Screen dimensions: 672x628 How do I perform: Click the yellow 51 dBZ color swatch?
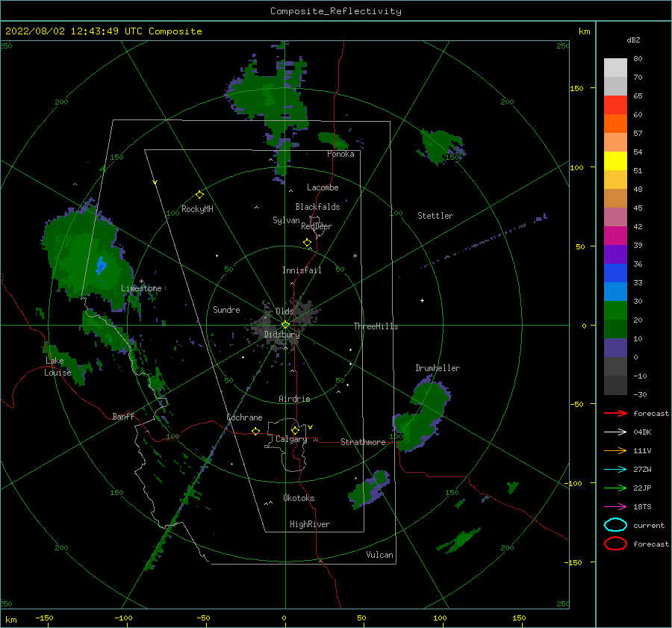615,161
